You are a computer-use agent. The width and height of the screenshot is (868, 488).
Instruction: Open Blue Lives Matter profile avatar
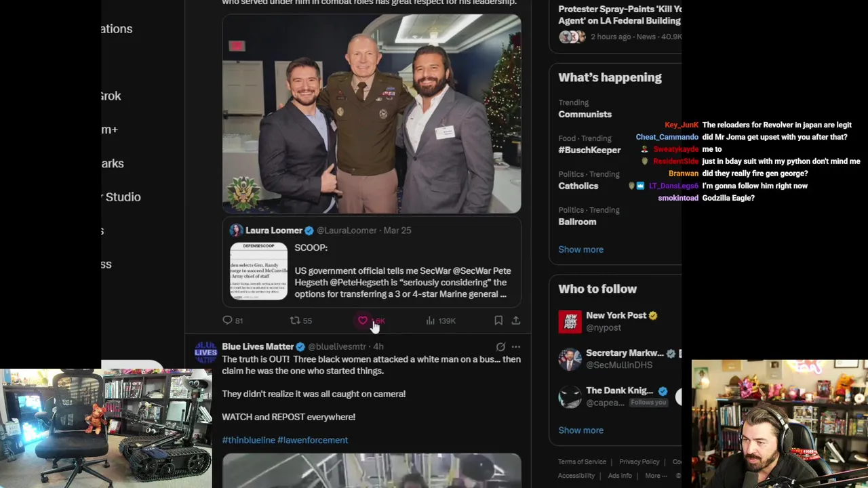click(206, 352)
